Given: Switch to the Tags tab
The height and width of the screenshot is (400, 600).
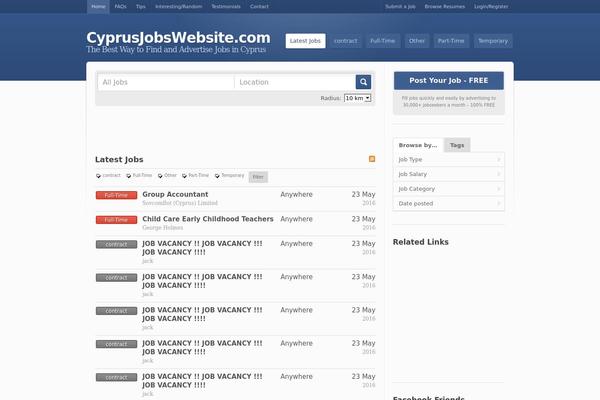Looking at the screenshot, I should click(x=457, y=145).
